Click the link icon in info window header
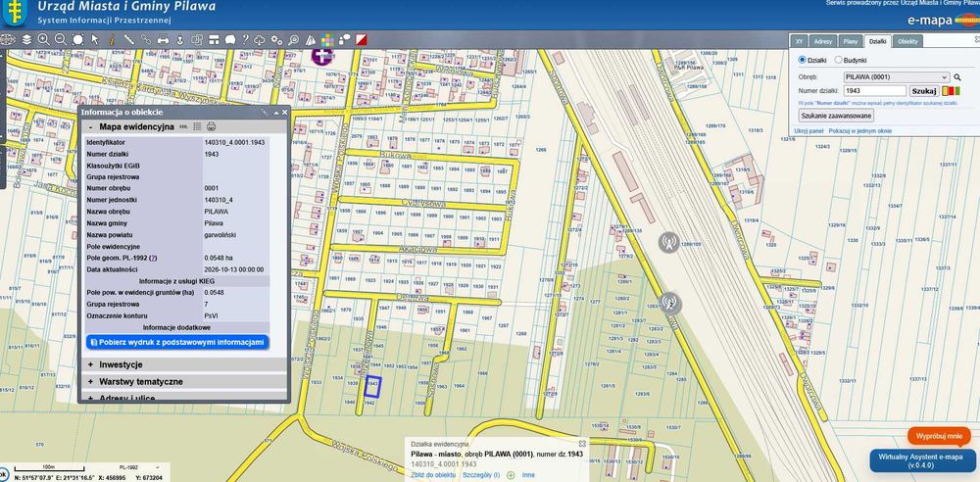The height and width of the screenshot is (482, 980). pyautogui.click(x=265, y=112)
